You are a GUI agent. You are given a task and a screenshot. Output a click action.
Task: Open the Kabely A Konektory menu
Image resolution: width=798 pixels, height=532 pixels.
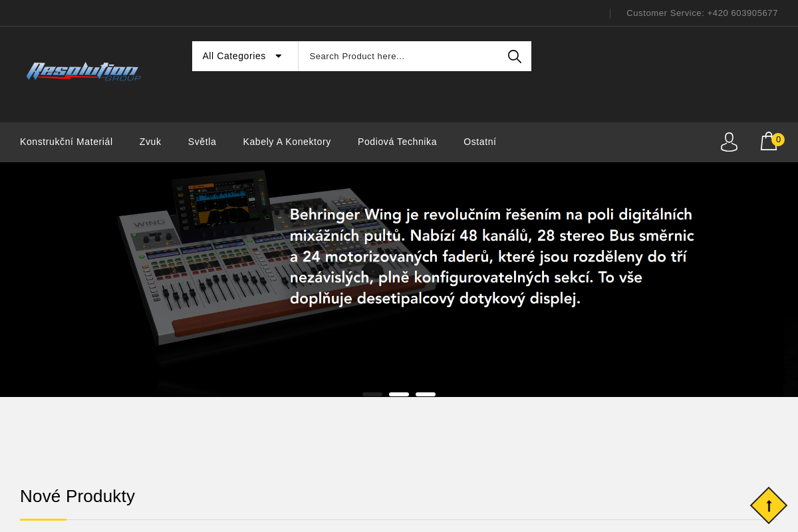(x=287, y=142)
